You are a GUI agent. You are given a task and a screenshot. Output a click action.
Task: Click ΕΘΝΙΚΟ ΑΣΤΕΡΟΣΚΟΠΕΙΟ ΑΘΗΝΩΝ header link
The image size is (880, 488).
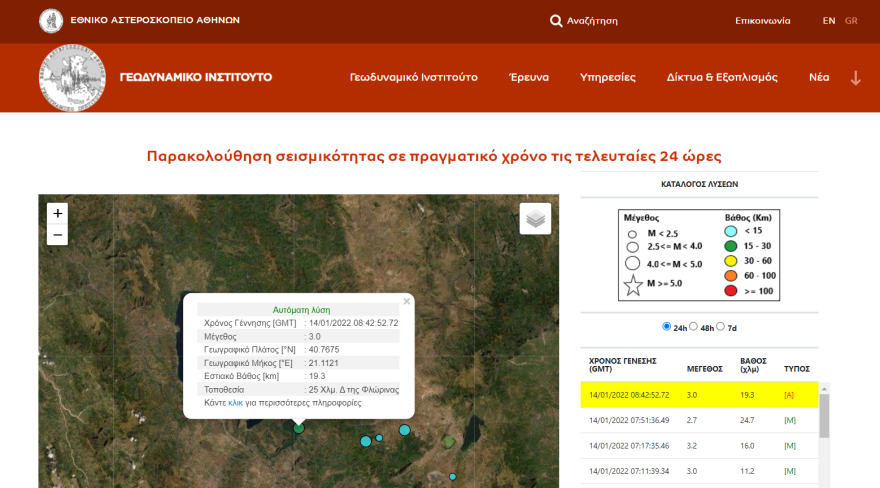click(x=155, y=20)
